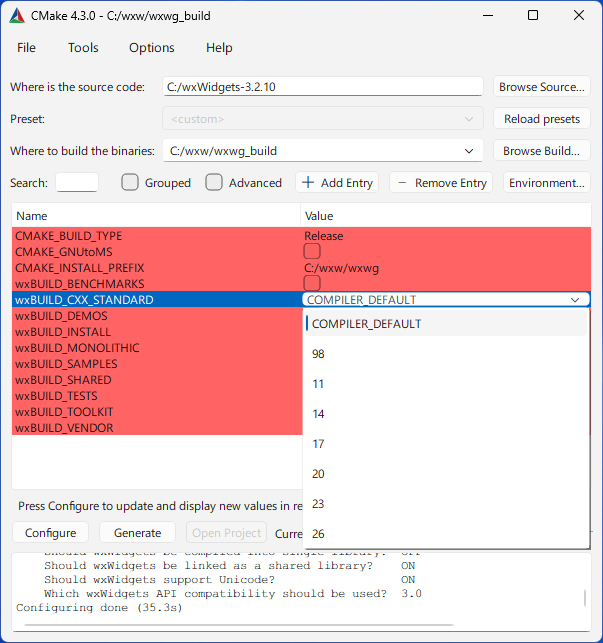Open the Environment dialog button

click(546, 182)
